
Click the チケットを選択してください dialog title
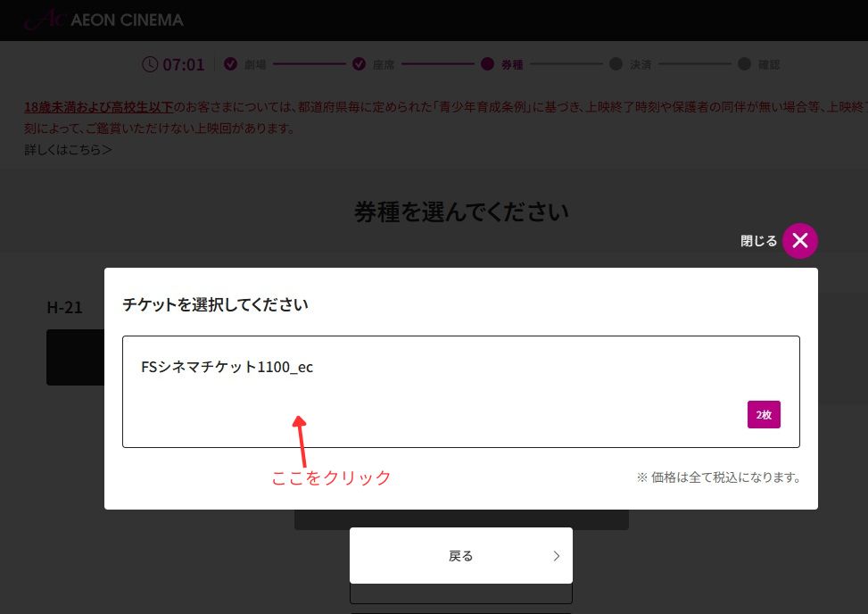coord(215,304)
